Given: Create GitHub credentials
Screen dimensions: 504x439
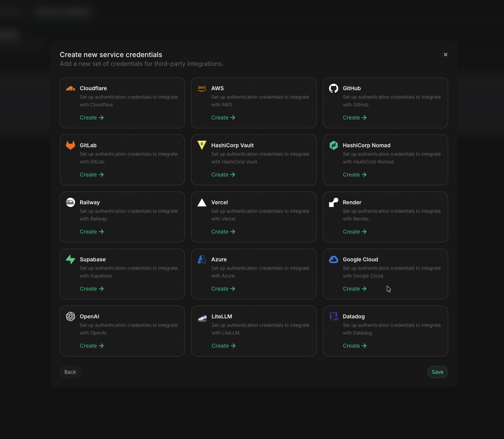Looking at the screenshot, I should coord(354,118).
